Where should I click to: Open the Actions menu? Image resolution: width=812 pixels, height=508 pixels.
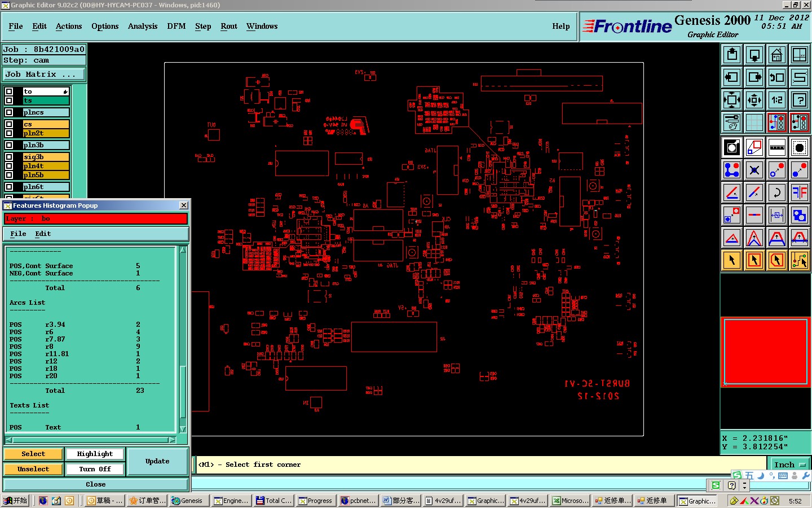tap(69, 26)
